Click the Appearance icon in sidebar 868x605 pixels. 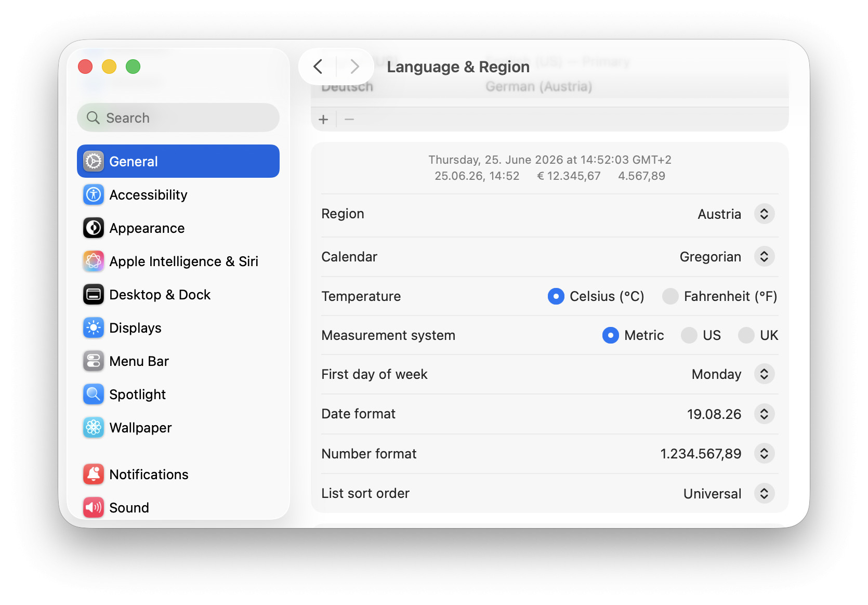(x=94, y=228)
